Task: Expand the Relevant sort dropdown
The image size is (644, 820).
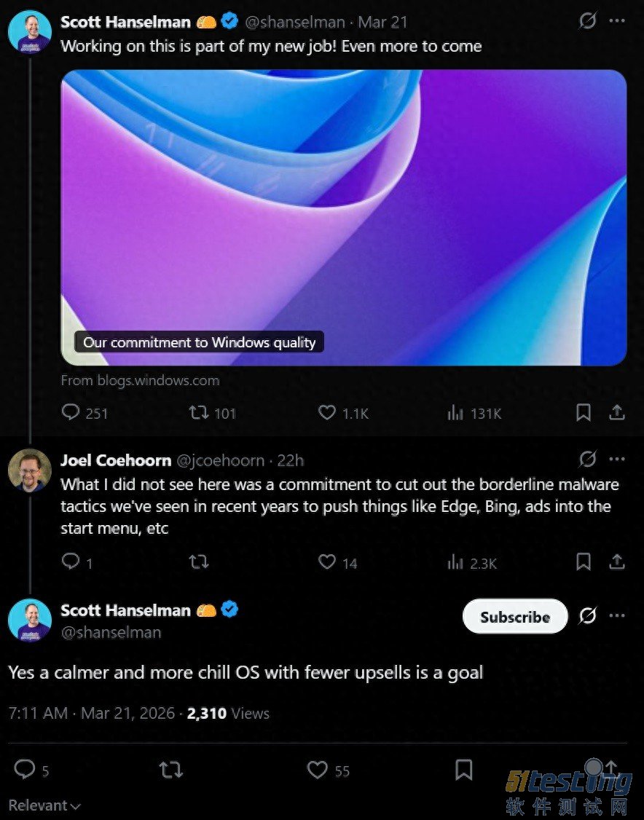Action: (x=44, y=805)
